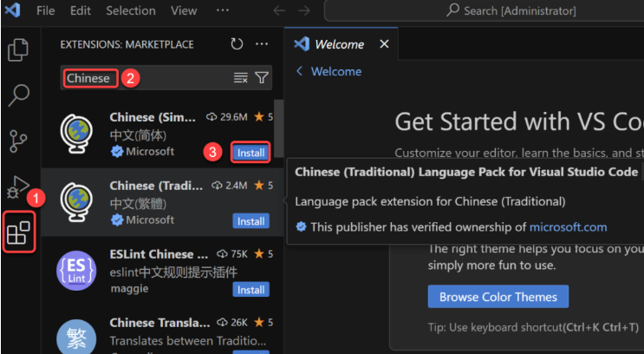Open the extensions filter menu

coord(262,78)
